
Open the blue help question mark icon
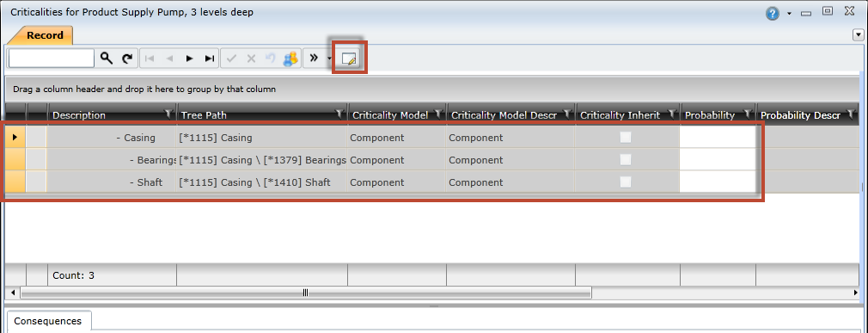click(x=773, y=13)
